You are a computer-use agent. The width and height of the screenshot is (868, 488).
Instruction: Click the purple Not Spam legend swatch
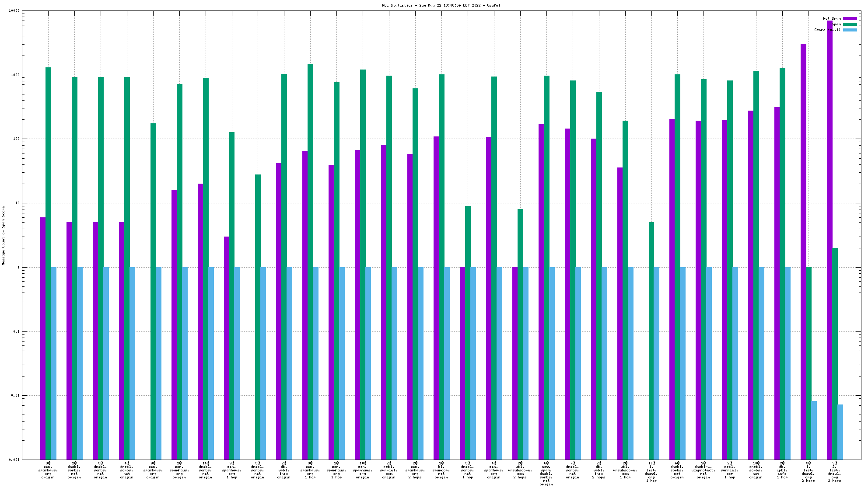point(850,18)
